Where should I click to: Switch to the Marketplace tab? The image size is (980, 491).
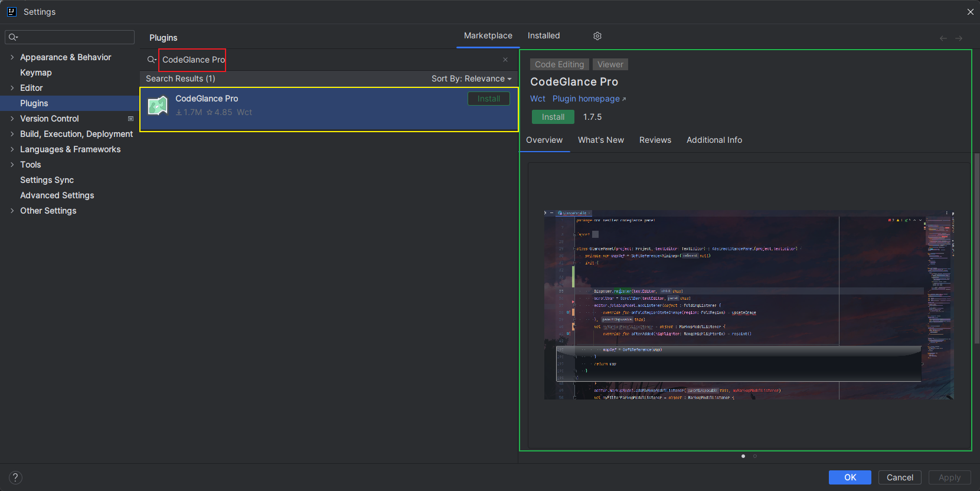coord(488,35)
